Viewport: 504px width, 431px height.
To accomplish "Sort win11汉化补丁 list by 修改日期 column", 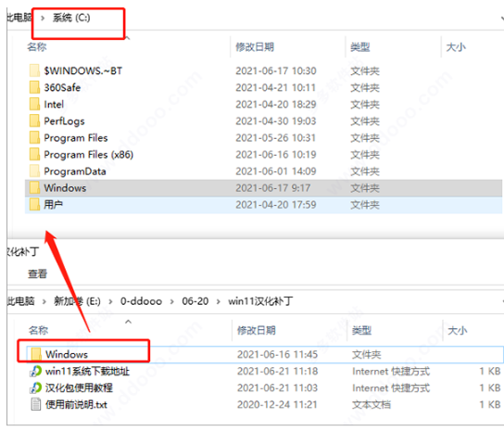I will [x=257, y=330].
